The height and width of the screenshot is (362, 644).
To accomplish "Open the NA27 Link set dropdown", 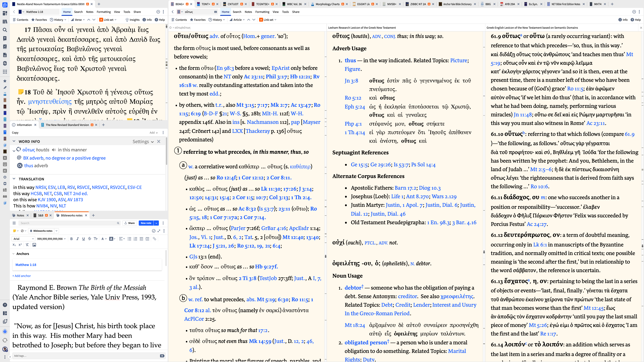I will [x=108, y=20].
